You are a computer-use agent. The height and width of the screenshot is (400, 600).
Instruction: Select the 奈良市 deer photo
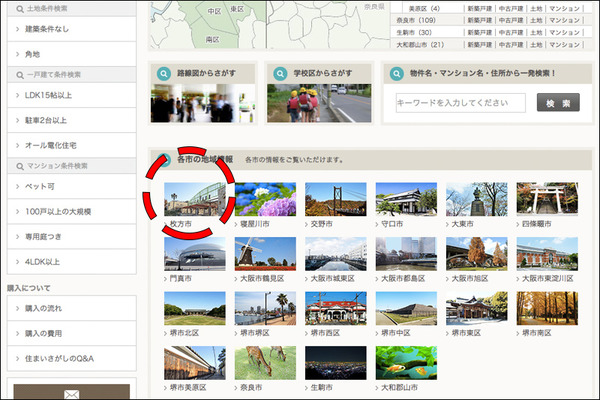coord(265,363)
